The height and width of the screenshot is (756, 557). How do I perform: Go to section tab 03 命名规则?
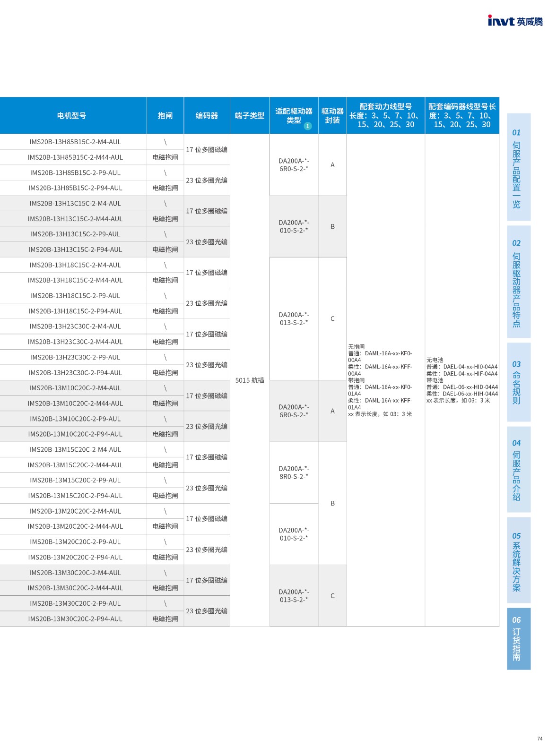click(x=518, y=382)
